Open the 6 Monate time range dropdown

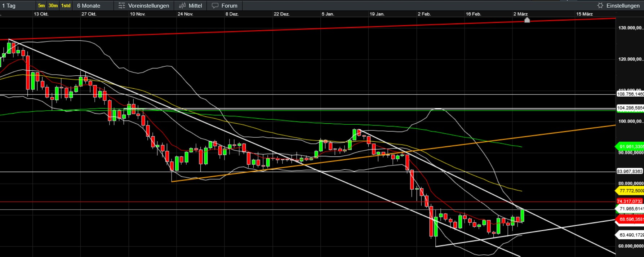pyautogui.click(x=89, y=6)
